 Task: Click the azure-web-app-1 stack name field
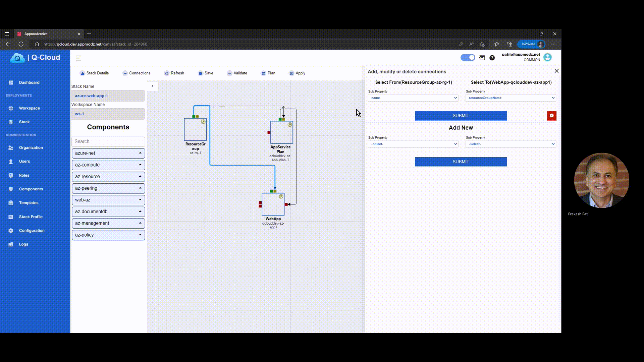click(x=108, y=96)
